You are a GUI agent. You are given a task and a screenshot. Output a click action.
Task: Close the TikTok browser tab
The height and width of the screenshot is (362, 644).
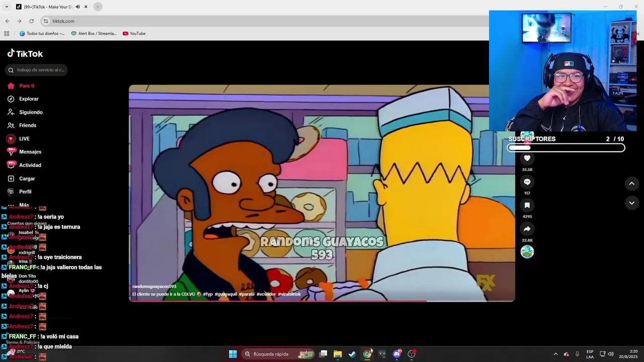(x=86, y=7)
